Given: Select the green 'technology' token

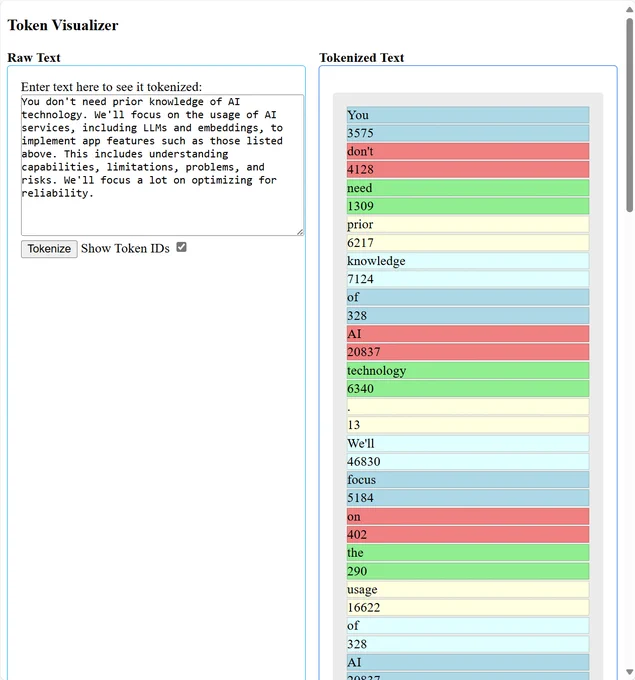Looking at the screenshot, I should coord(468,370).
